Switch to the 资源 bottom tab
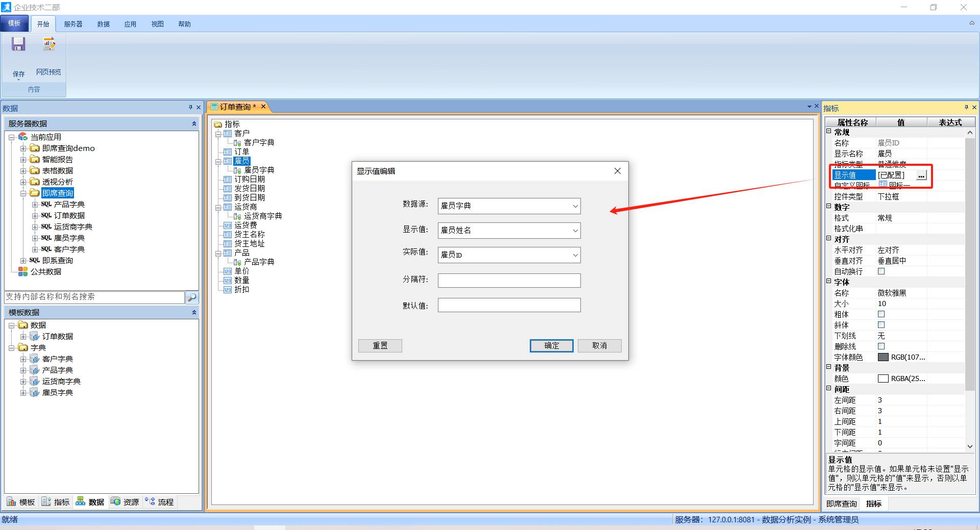Image resolution: width=980 pixels, height=530 pixels. click(126, 502)
